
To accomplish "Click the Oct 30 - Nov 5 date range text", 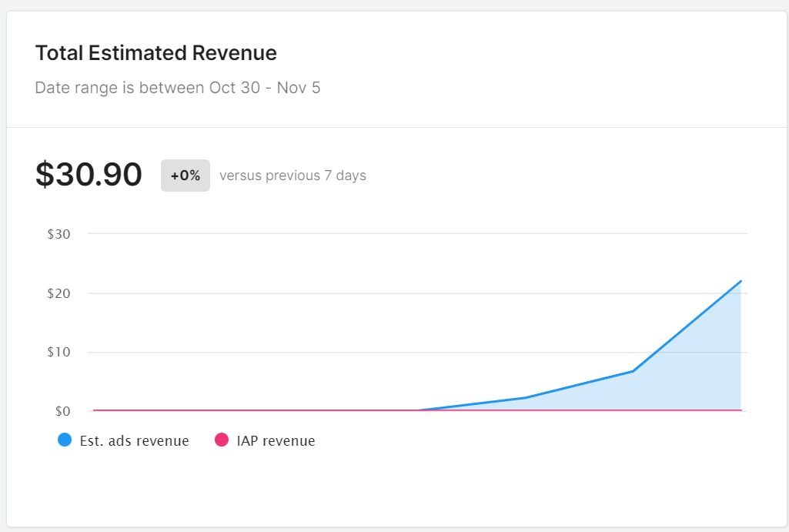I will [264, 88].
